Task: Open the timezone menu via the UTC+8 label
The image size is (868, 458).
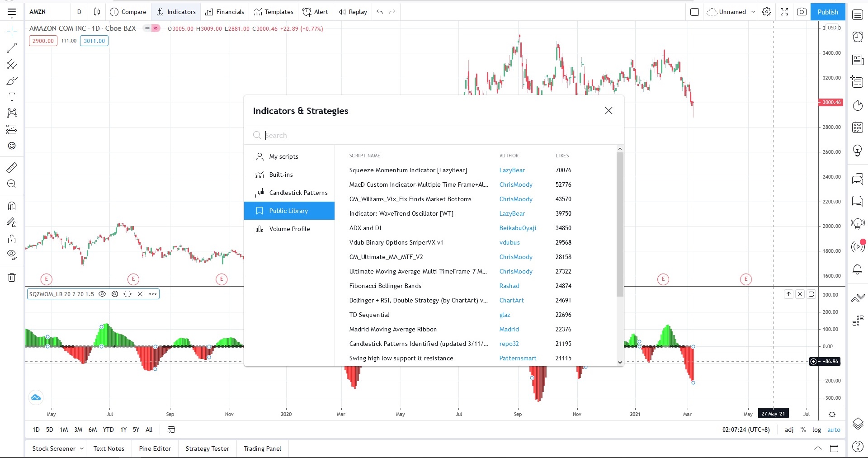Action: click(746, 430)
